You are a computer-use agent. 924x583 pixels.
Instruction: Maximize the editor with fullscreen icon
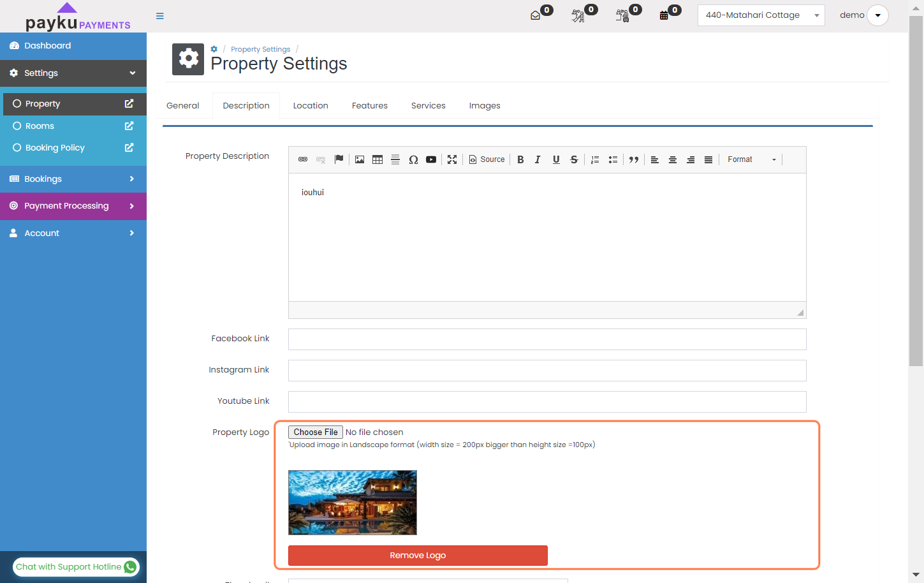point(452,159)
